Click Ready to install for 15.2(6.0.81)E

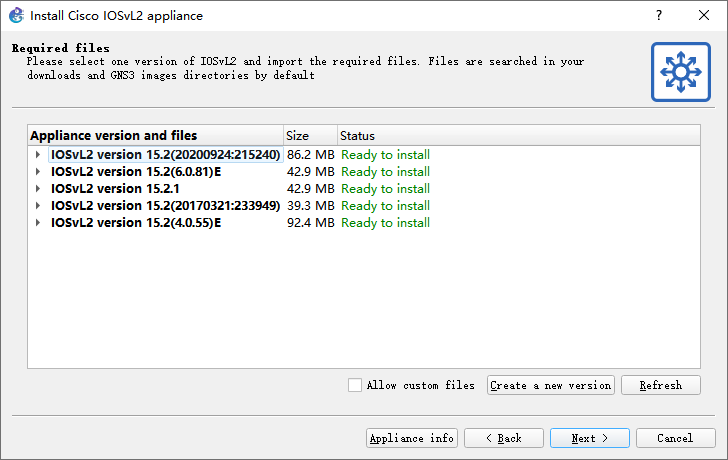[x=385, y=172]
